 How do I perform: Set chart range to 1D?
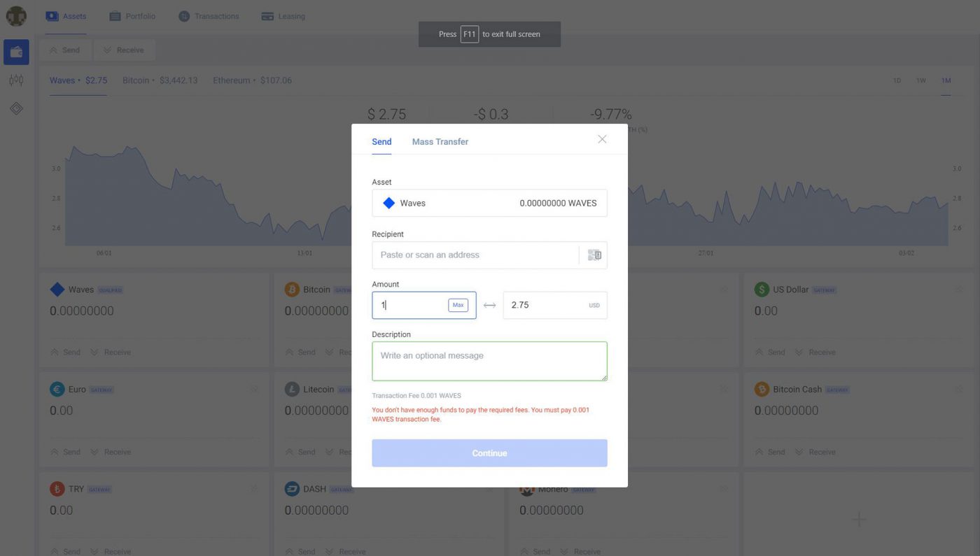[x=897, y=80]
